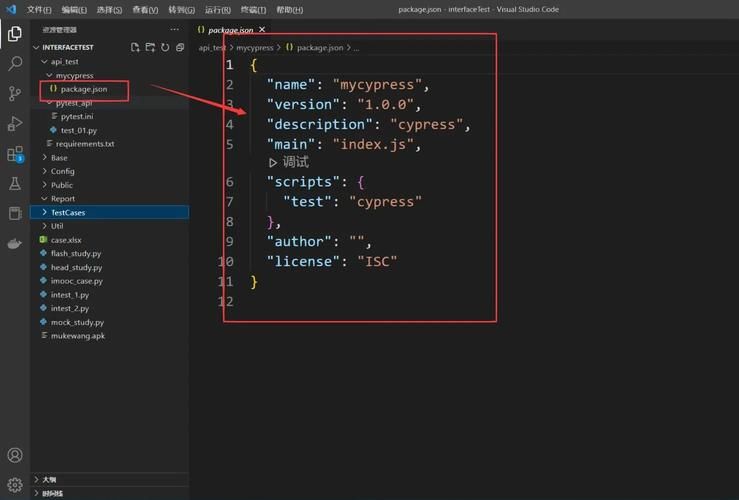Click the "mycypress" name value in editor
Viewport: 739px width, 500px height.
tap(377, 85)
